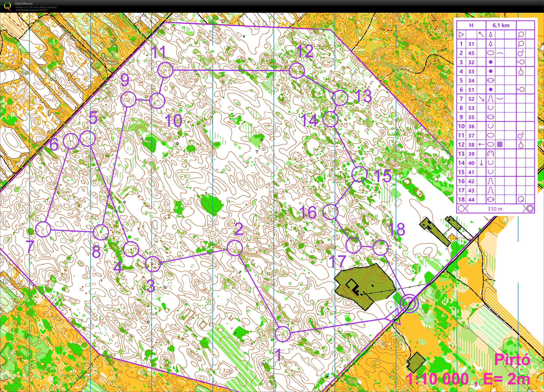Click the left arrow in row 12
544x392 pixels.
point(481,145)
